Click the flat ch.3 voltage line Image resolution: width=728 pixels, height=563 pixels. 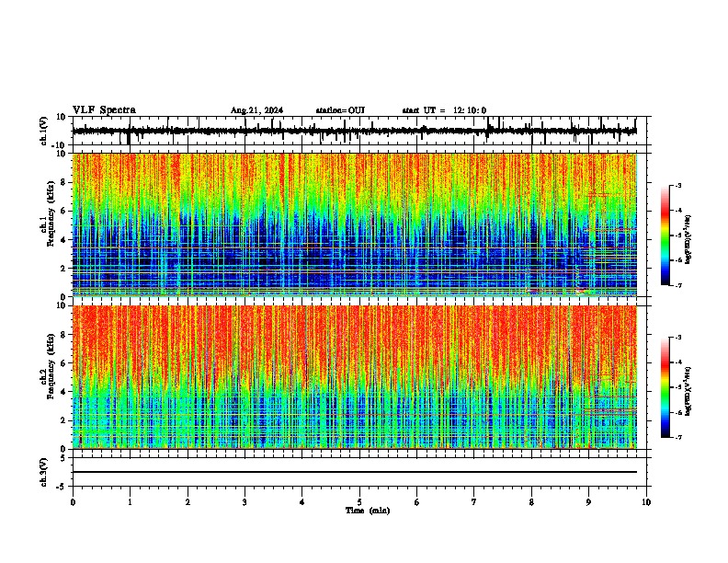(x=354, y=472)
